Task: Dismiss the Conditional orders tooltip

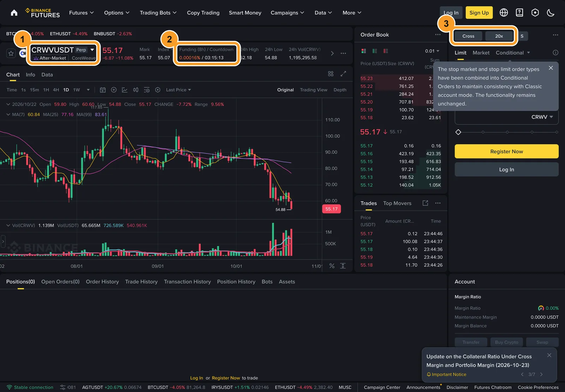Action: [x=551, y=68]
